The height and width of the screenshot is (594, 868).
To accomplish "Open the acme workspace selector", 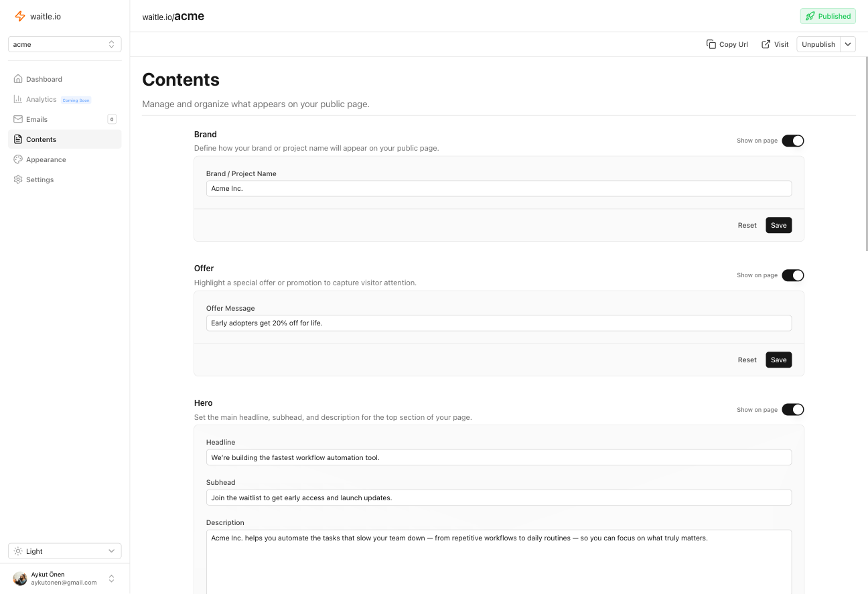I will [x=64, y=44].
